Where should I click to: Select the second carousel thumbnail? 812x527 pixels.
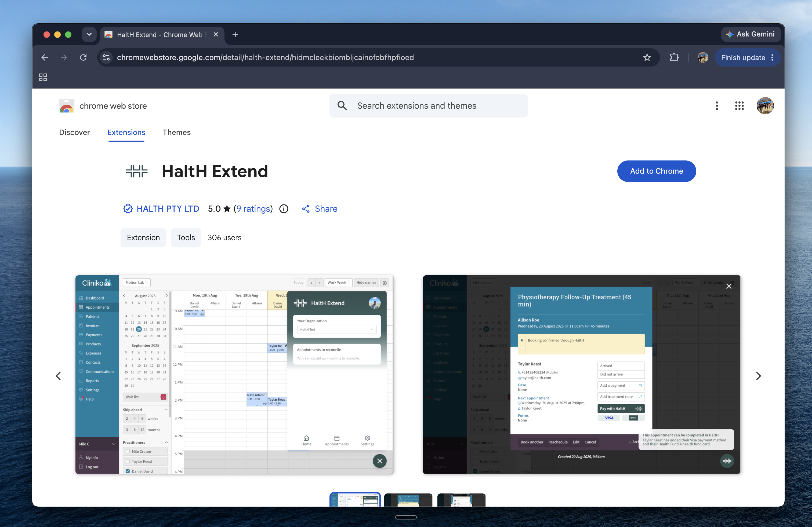point(408,500)
